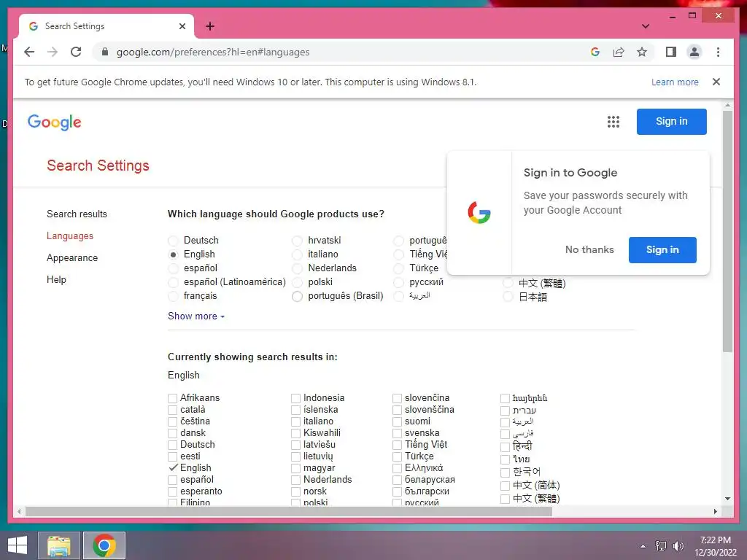Check the Indonesia checkbox
Screen dimensions: 747x560
(296, 398)
